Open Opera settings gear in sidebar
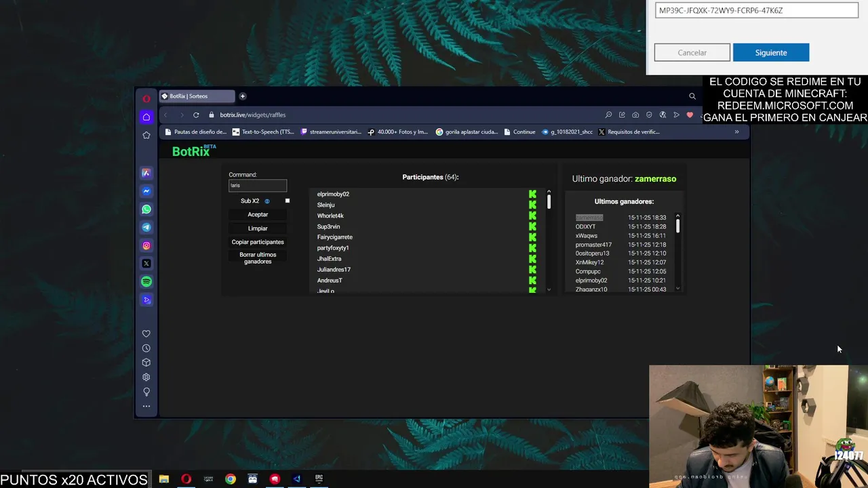This screenshot has width=868, height=488. coord(146,378)
